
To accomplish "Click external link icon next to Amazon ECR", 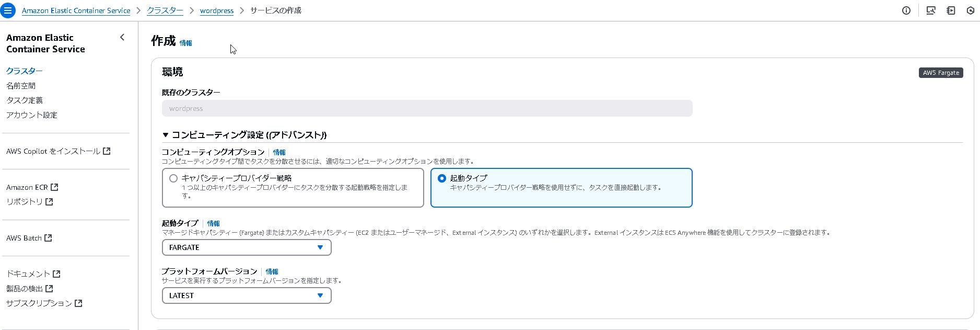I will pyautogui.click(x=54, y=187).
